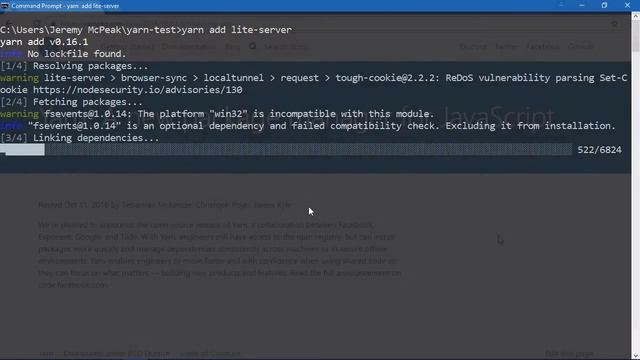Click '[1/4] Resolving packages...' line
Screen dimensions: 640x360
pos(74,66)
